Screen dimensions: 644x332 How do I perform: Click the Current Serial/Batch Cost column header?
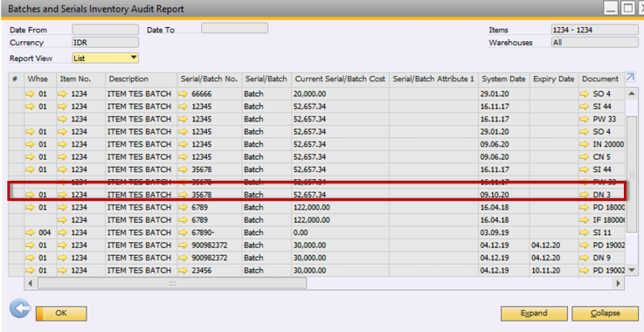(341, 79)
